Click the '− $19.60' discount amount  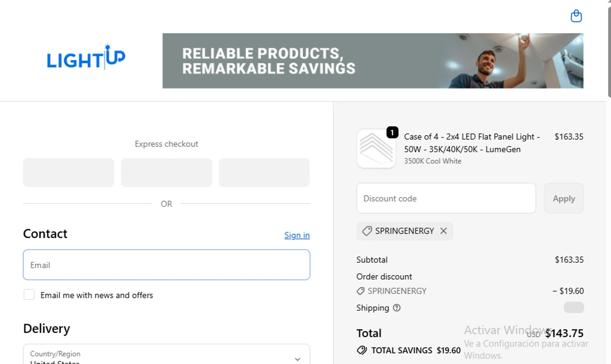pyautogui.click(x=568, y=291)
